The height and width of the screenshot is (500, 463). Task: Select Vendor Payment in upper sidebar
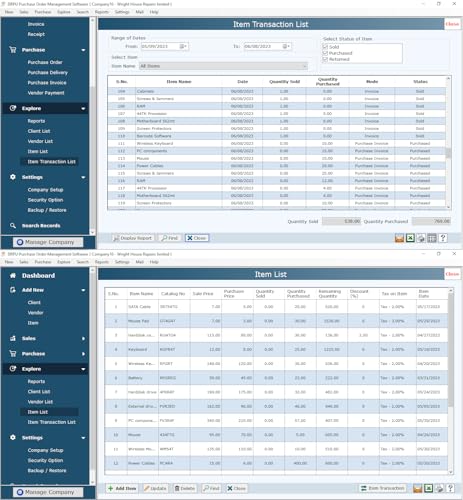(46, 93)
